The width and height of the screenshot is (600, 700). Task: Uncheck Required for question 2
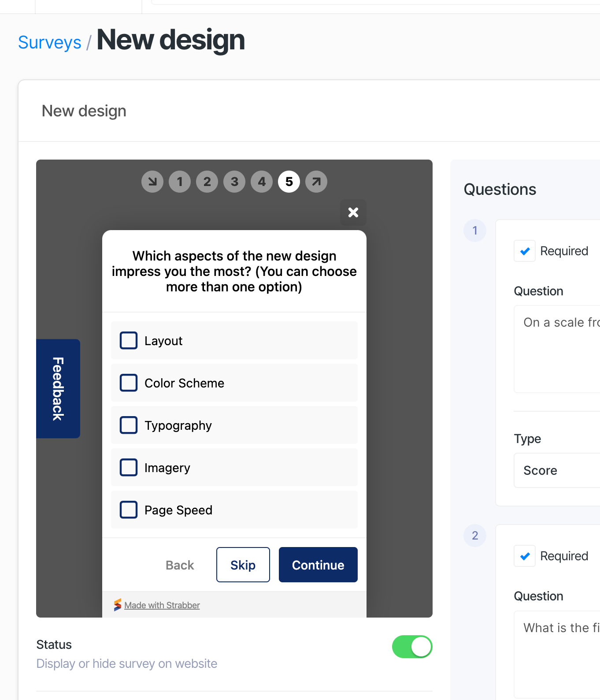[x=525, y=556]
